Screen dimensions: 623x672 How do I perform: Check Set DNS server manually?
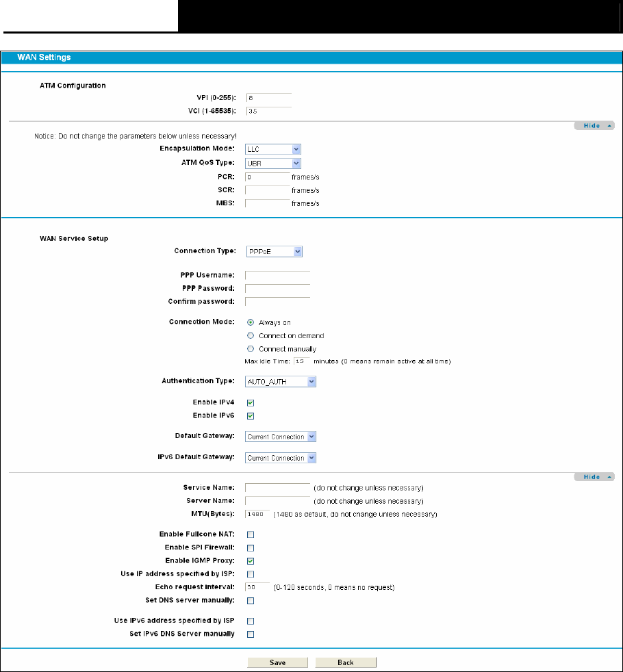[x=251, y=601]
